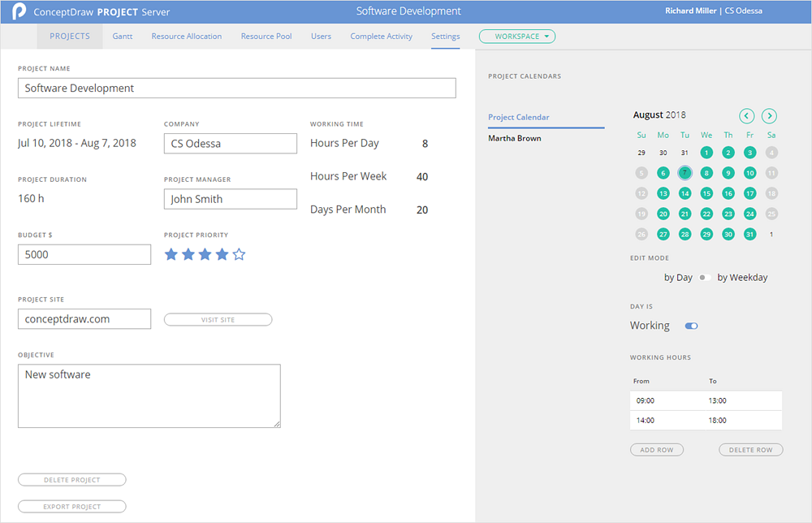Screen dimensions: 812x523
Task: Edit the Project Site field
Action: coord(84,319)
